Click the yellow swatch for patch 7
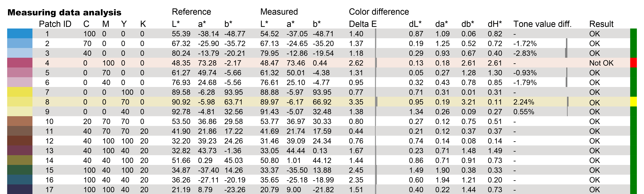 (20, 92)
